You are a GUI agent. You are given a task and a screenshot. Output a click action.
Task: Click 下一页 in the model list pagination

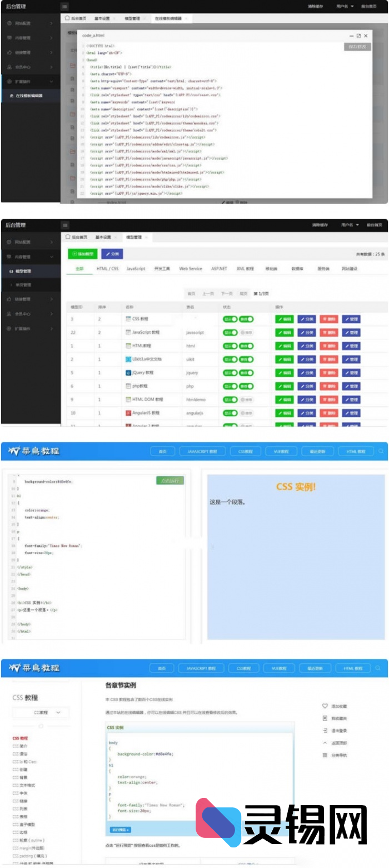pyautogui.click(x=226, y=293)
